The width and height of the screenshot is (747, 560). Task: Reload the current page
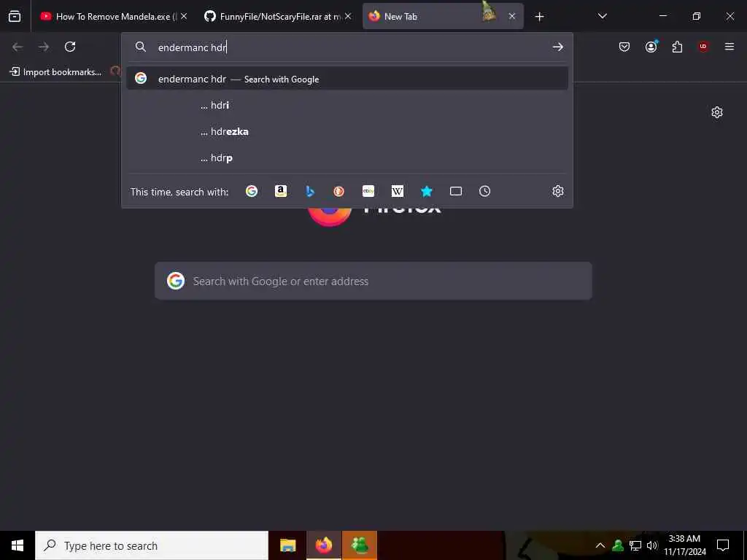pos(70,47)
